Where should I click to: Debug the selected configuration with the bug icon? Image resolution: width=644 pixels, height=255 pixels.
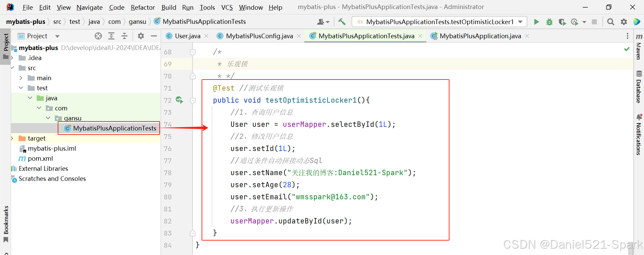[x=549, y=22]
